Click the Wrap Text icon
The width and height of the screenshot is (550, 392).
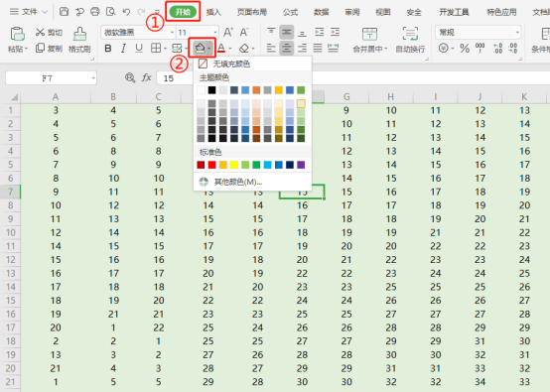(x=410, y=34)
